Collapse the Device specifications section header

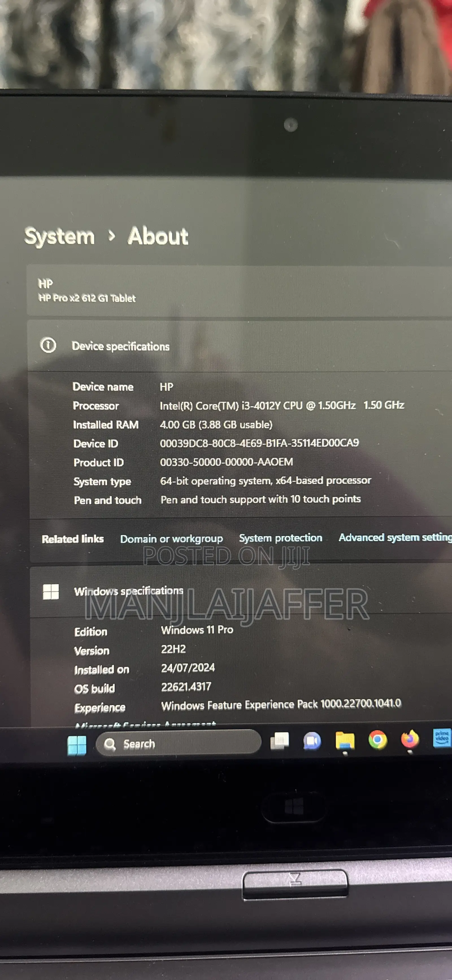[240, 346]
